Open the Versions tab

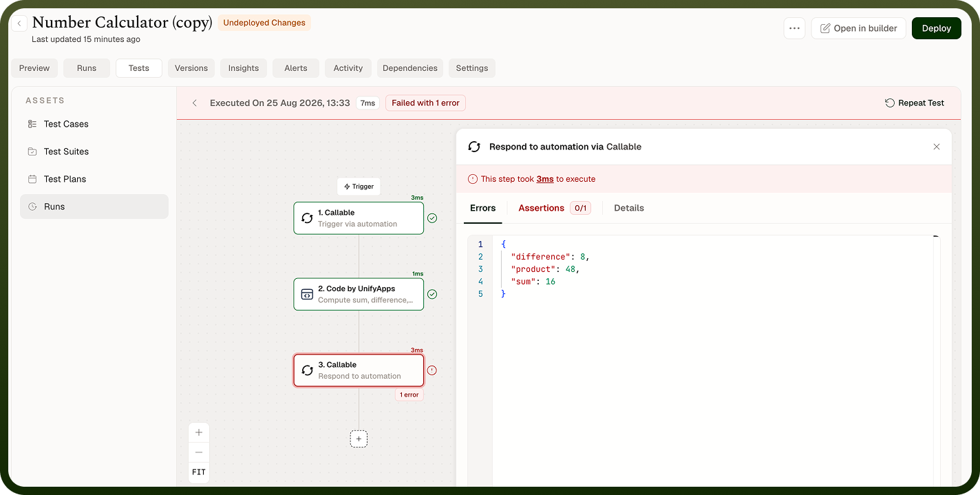point(191,68)
